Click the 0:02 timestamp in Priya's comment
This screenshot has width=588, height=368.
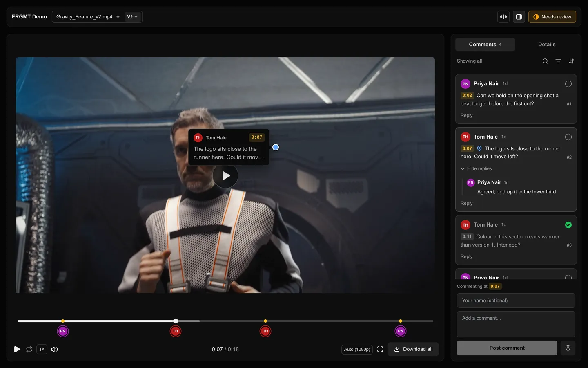pos(467,95)
